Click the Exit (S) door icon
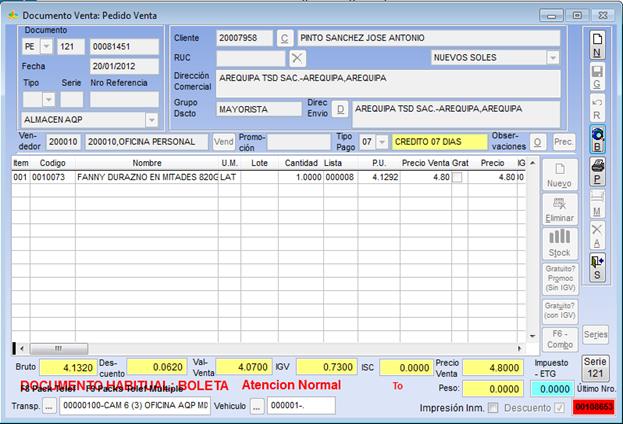The height and width of the screenshot is (424, 623). click(x=597, y=267)
